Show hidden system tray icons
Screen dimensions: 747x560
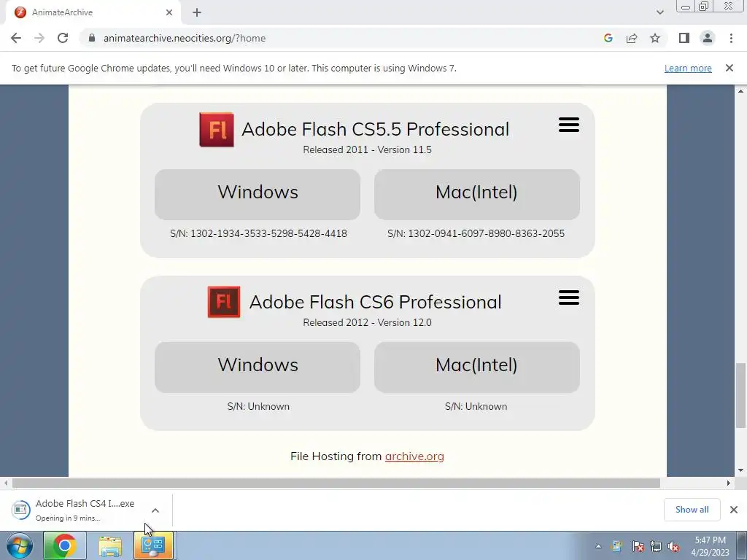coord(598,545)
